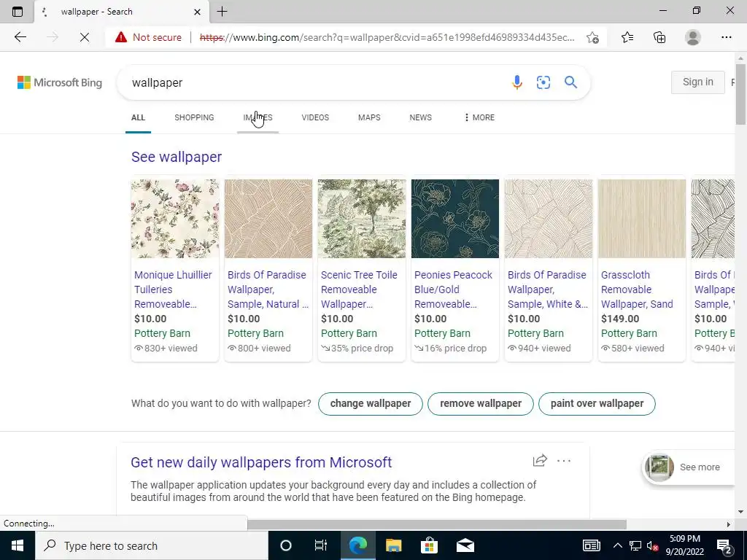The width and height of the screenshot is (747, 560).
Task: Switch to the MAPS tab
Action: tap(369, 117)
